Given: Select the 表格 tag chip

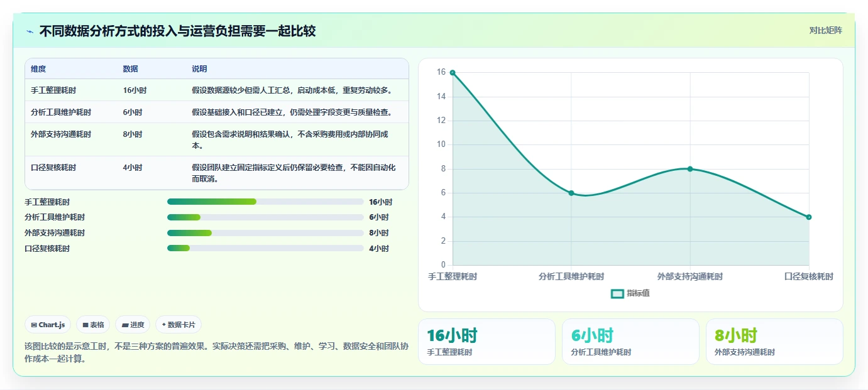Looking at the screenshot, I should click(x=93, y=325).
